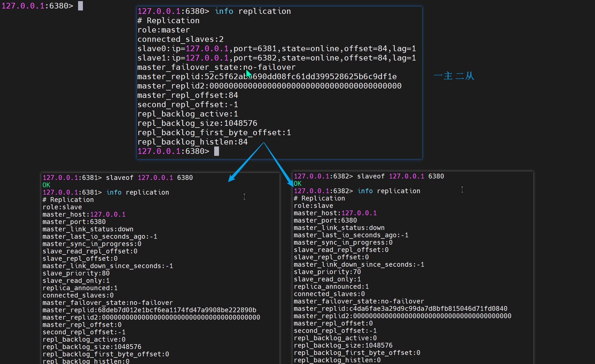Click 'master_repl_offset:84' in master terminal
The height and width of the screenshot is (364, 595).
click(188, 95)
